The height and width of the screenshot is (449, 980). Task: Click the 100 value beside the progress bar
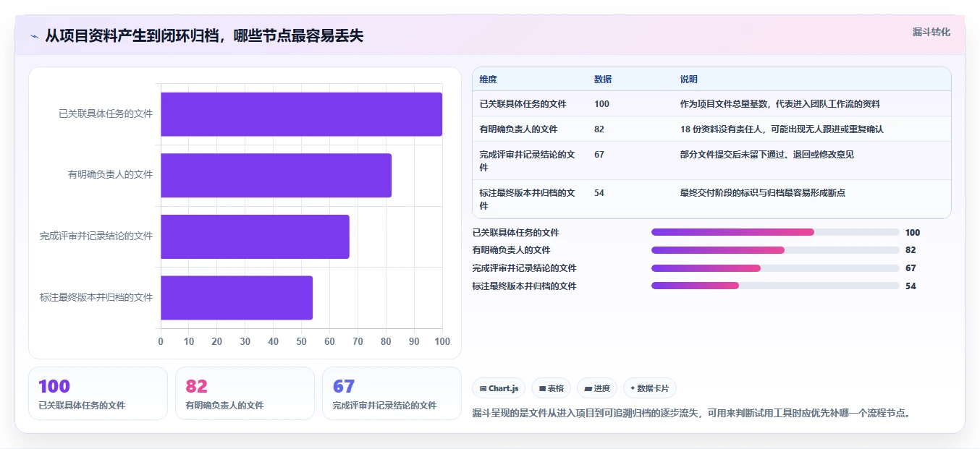pyautogui.click(x=913, y=233)
